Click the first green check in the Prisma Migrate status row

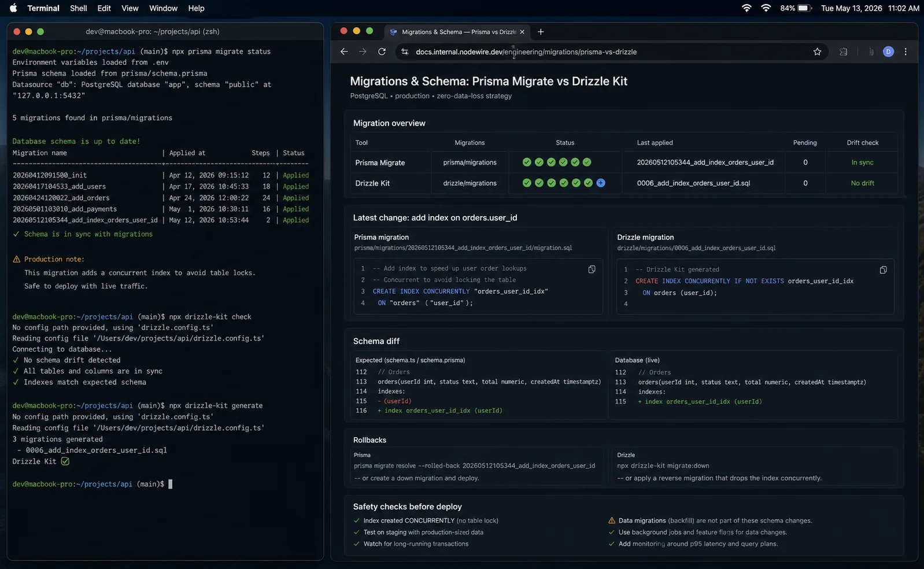tap(527, 162)
